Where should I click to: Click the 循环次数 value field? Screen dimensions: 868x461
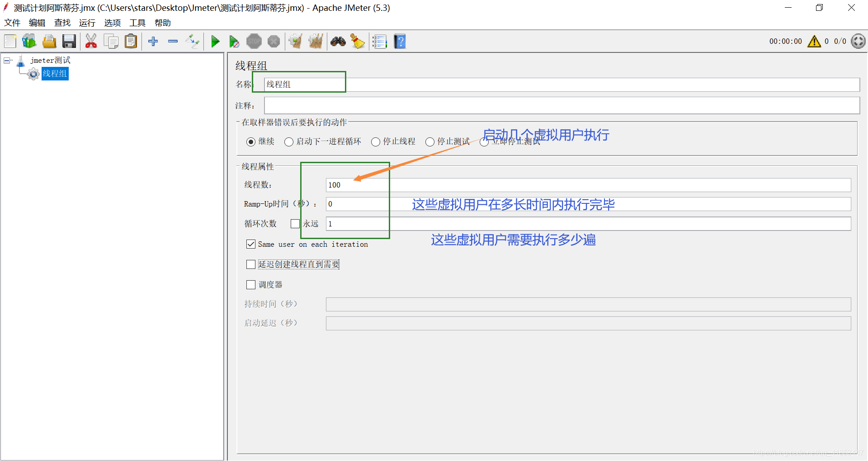588,224
